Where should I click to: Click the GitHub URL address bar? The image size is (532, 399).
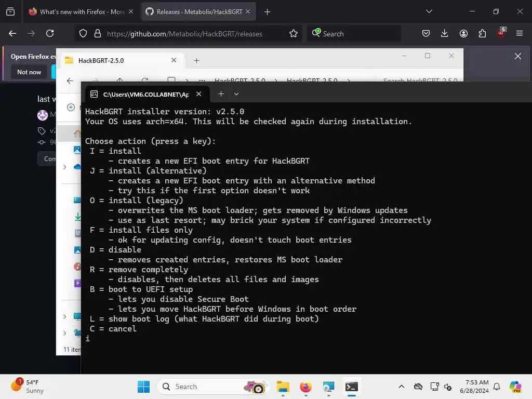point(184,34)
